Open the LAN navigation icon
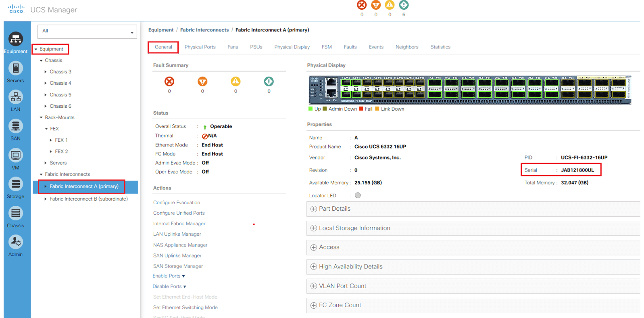644x318 pixels. [x=16, y=97]
